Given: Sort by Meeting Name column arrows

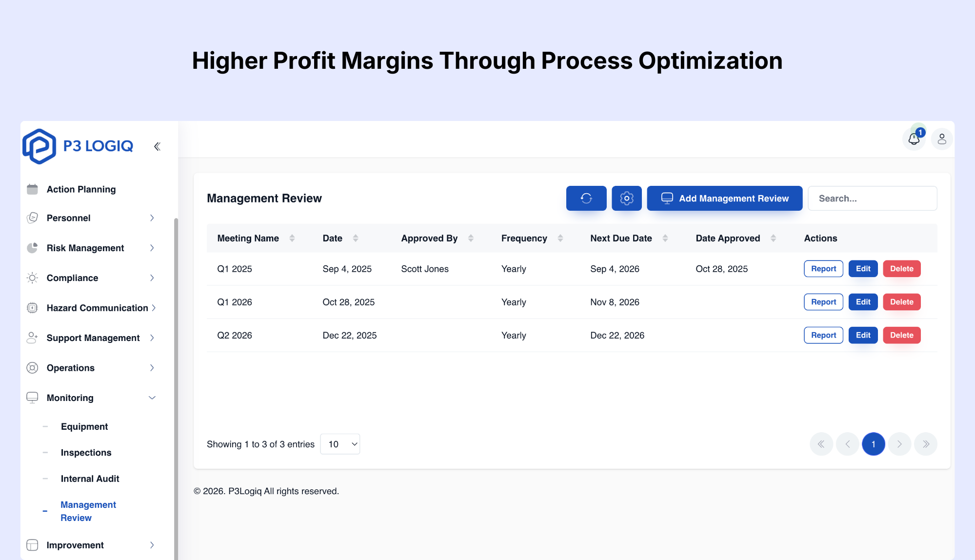Looking at the screenshot, I should pyautogui.click(x=292, y=238).
